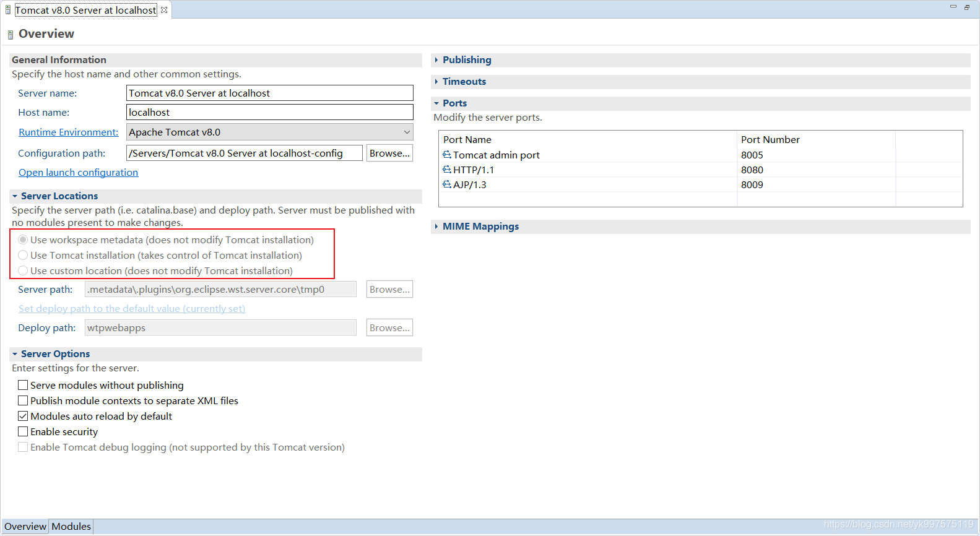Click the server icon in the editor tab
This screenshot has width=980, height=536.
point(8,10)
